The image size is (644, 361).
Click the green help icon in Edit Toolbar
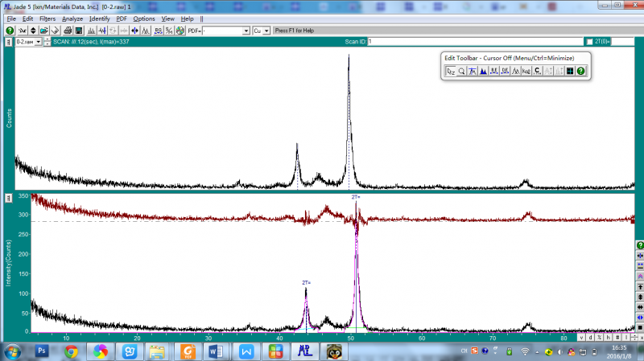580,71
